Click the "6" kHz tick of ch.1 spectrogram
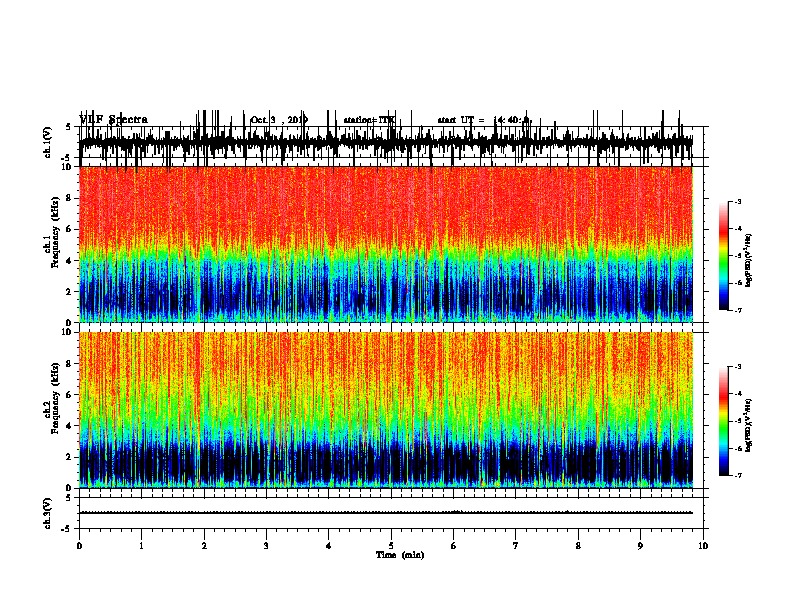 coord(69,229)
